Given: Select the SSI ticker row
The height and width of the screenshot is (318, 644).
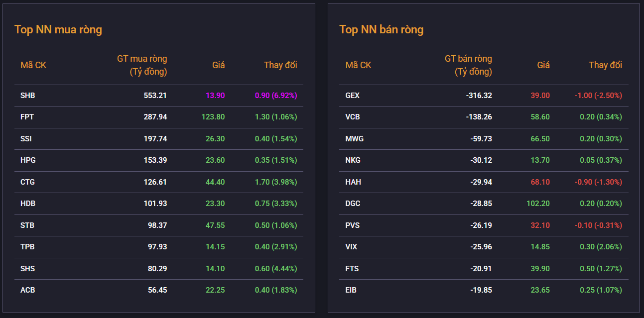Looking at the screenshot, I should [x=26, y=139].
